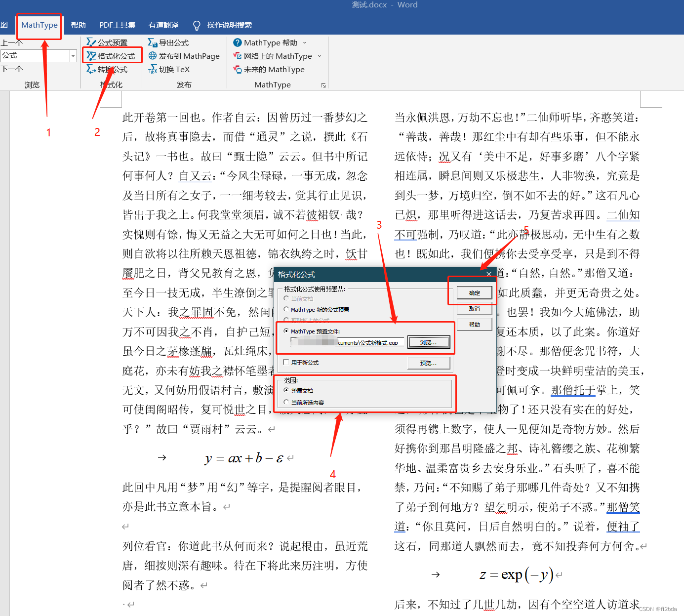Click the 切换 TeX toggle icon
Image resolution: width=684 pixels, height=616 pixels.
[153, 69]
